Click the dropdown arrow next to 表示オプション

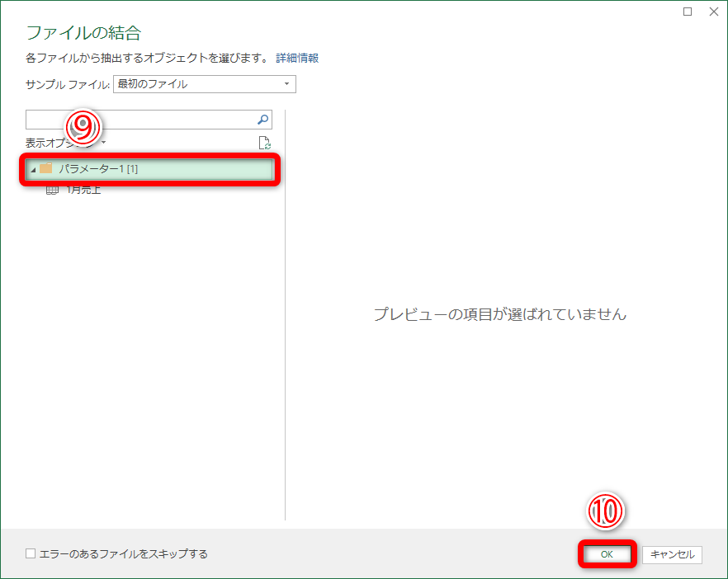[x=102, y=141]
